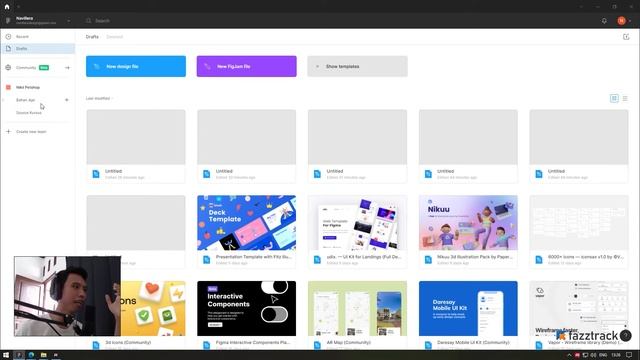Viewport: 640px width, 360px height.
Task: Switch to the Deleted tab
Action: 115,37
